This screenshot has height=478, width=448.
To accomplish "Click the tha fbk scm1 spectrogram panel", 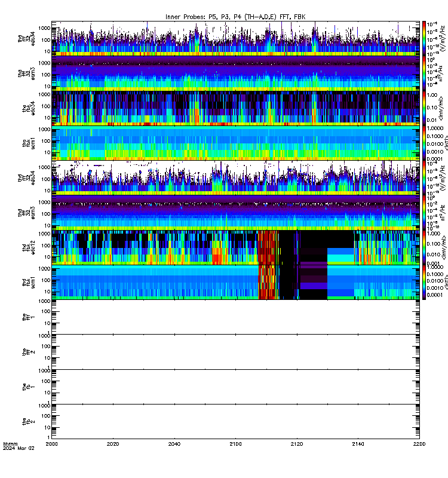I will point(235,143).
